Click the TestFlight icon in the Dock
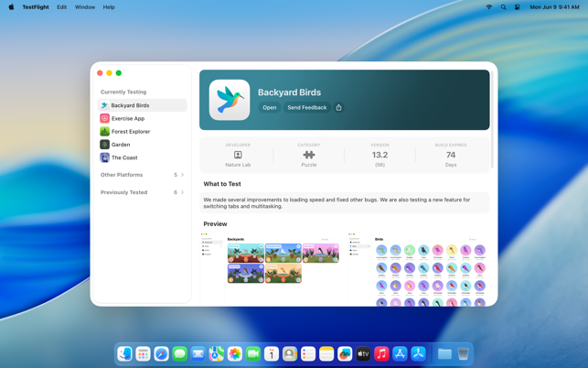This screenshot has height=368, width=588. click(418, 353)
